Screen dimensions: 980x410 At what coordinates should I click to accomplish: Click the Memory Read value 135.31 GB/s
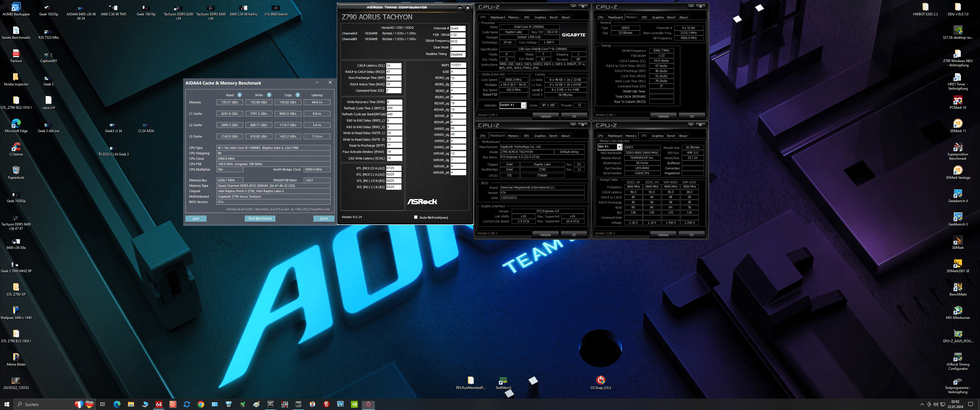click(230, 102)
